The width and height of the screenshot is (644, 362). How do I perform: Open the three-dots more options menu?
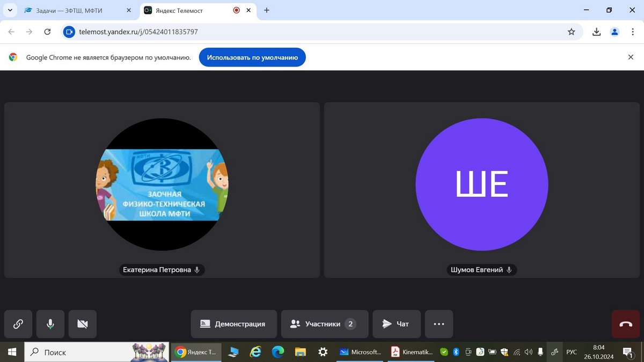point(439,324)
